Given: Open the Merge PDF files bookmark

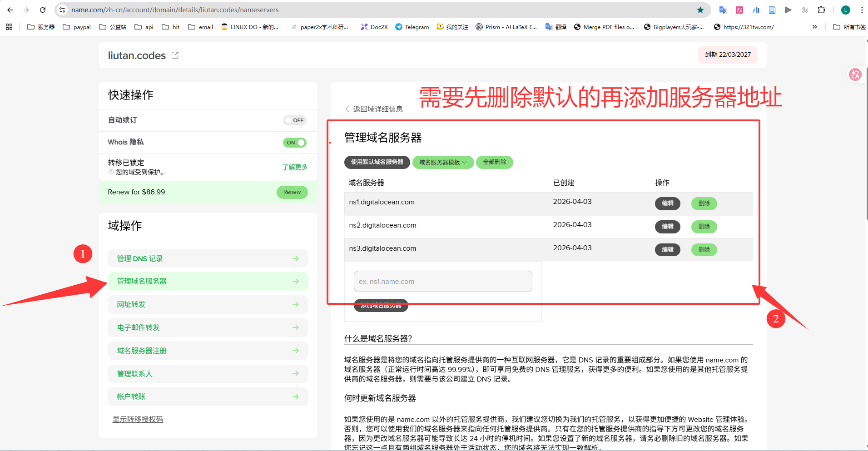Looking at the screenshot, I should click(604, 27).
